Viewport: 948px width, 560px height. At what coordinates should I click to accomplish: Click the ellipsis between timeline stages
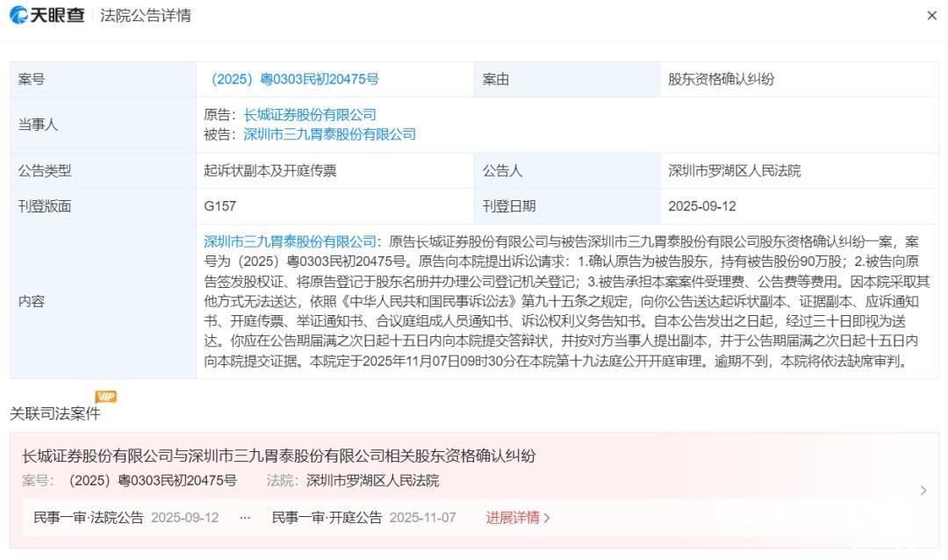click(245, 517)
